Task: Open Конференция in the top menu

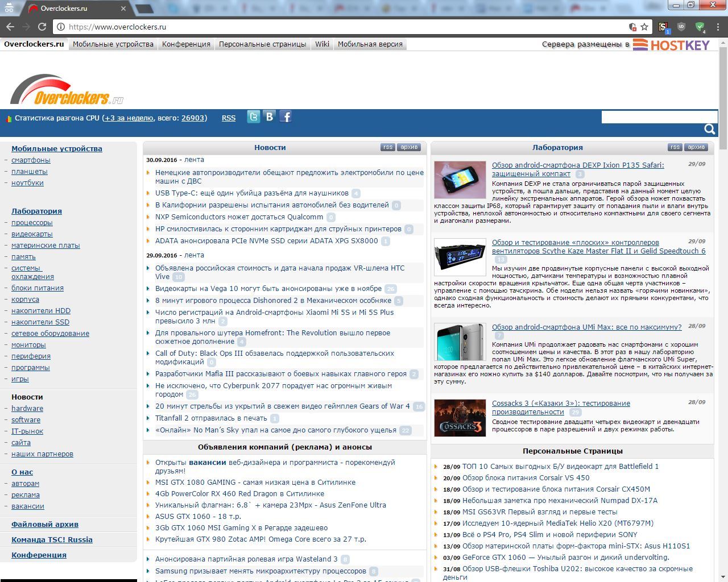Action: point(186,44)
